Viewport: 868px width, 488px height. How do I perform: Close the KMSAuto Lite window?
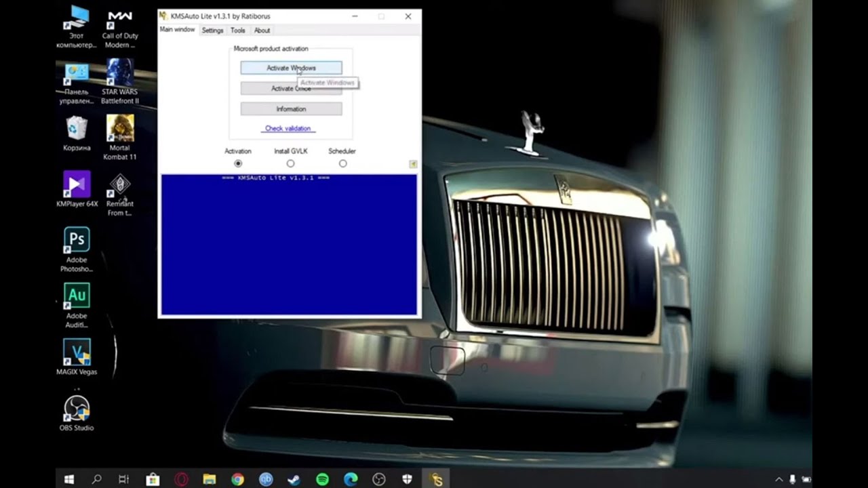pos(408,16)
